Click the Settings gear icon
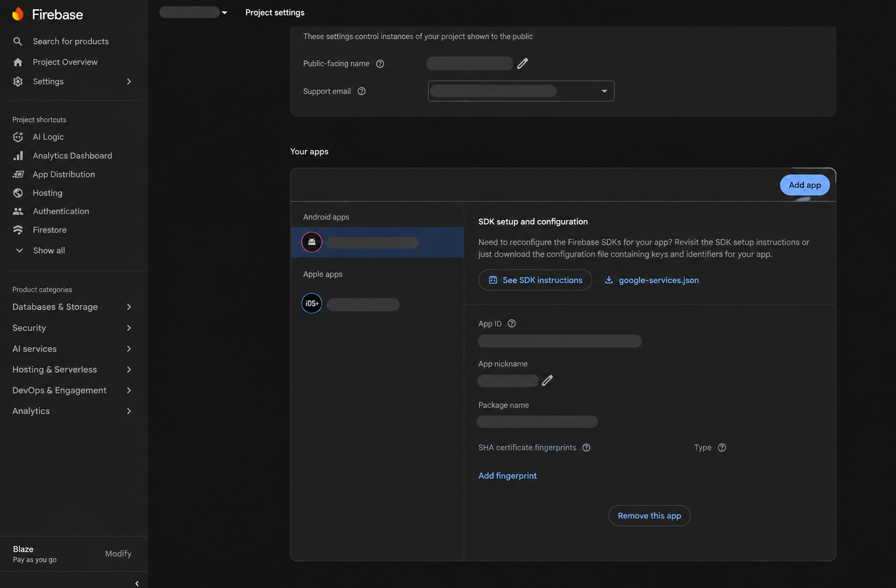This screenshot has height=588, width=896. 18,82
